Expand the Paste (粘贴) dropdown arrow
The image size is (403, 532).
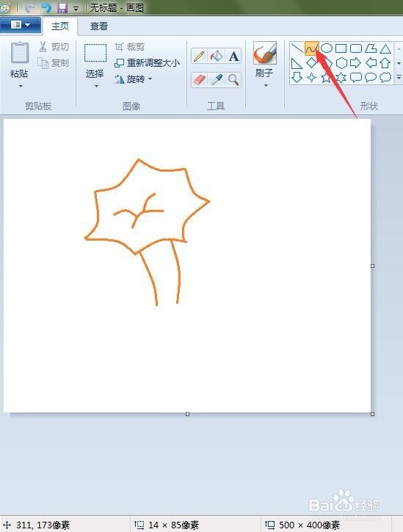tap(21, 87)
